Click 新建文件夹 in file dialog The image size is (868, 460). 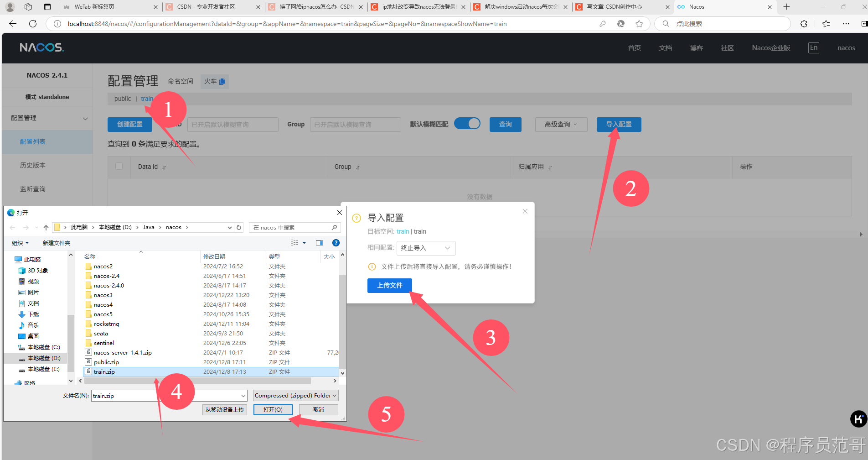[x=57, y=243]
